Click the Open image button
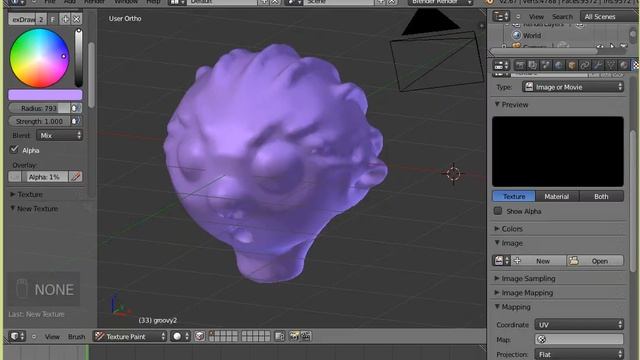This screenshot has height=360, width=640. pyautogui.click(x=596, y=260)
